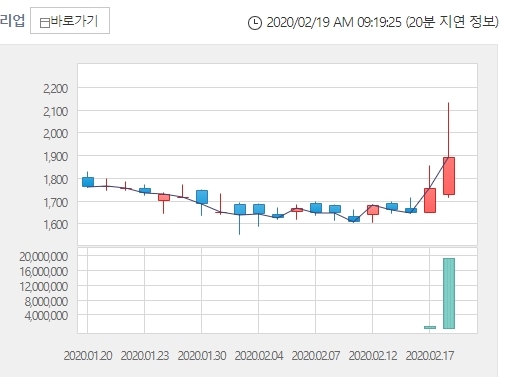Click the 2020.01.30 date label
Viewport: 511px width, 377px height.
[202, 356]
